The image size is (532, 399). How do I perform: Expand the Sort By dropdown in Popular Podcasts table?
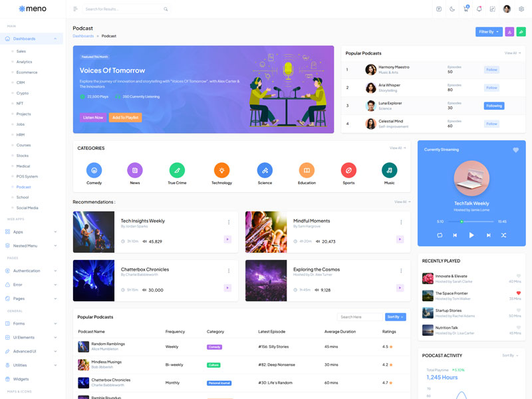pos(395,317)
